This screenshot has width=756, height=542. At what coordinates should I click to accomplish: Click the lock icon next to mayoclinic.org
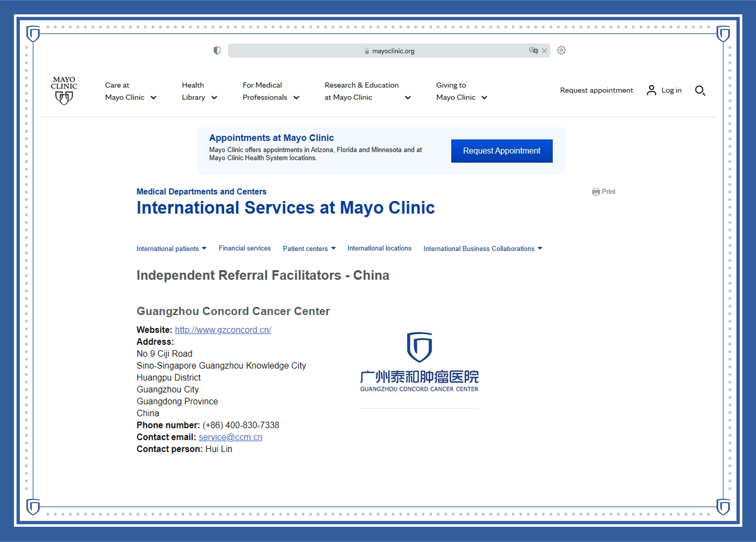coord(367,51)
